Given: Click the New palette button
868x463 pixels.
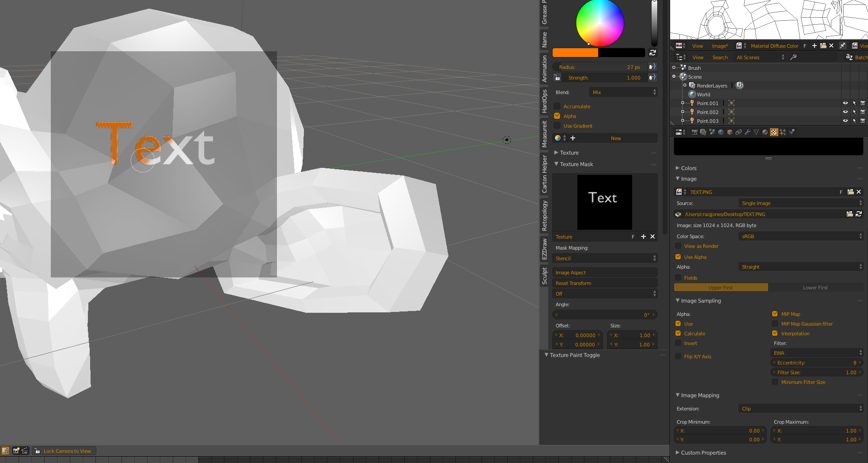Looking at the screenshot, I should [616, 138].
